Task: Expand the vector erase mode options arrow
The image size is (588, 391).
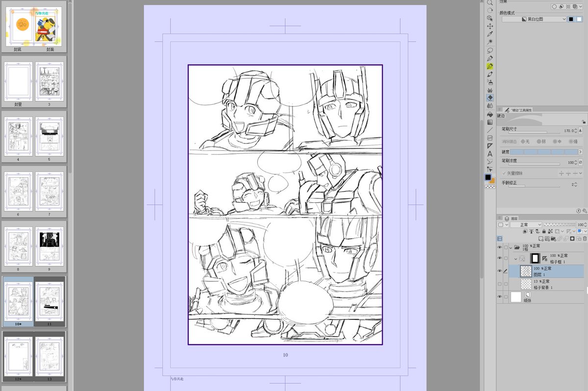Action: coord(581,173)
